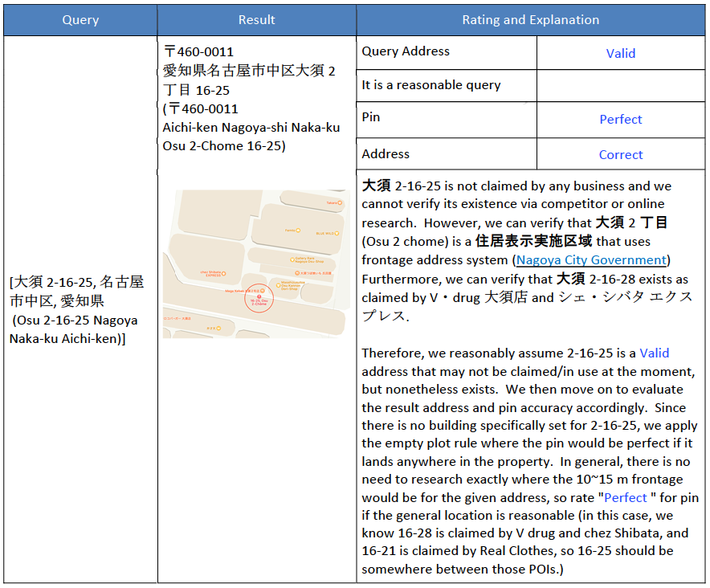Click the "Address" row label
Screen dimensions: 710x588
386,154
